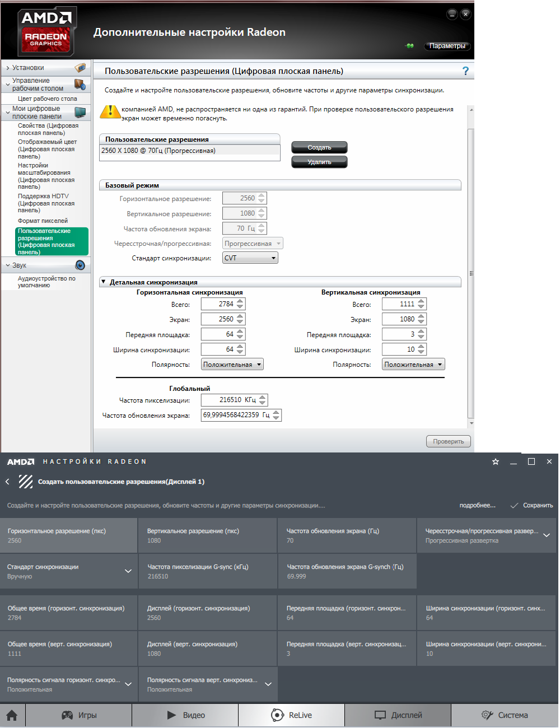Click the Удалить button
Screen dimensions: 560x728
coord(319,162)
